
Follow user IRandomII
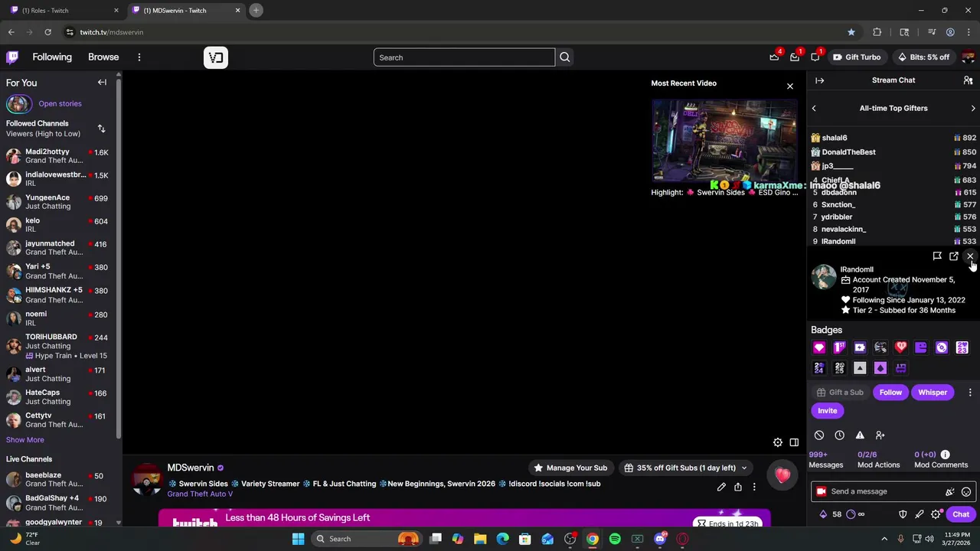(890, 393)
